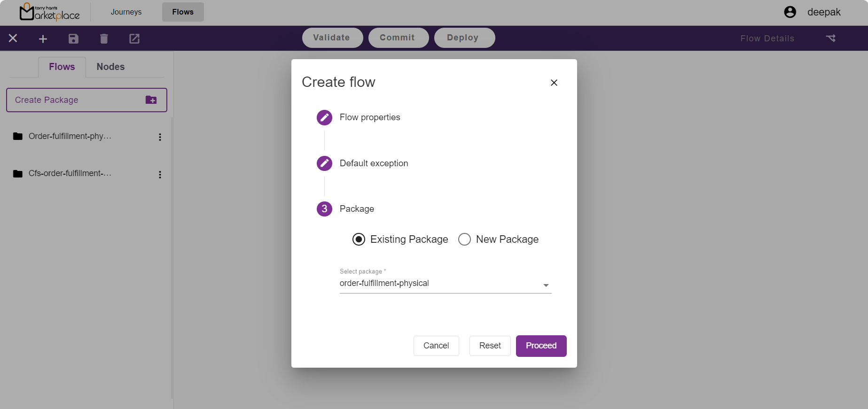868x409 pixels.
Task: Switch to the Nodes tab
Action: [x=110, y=67]
